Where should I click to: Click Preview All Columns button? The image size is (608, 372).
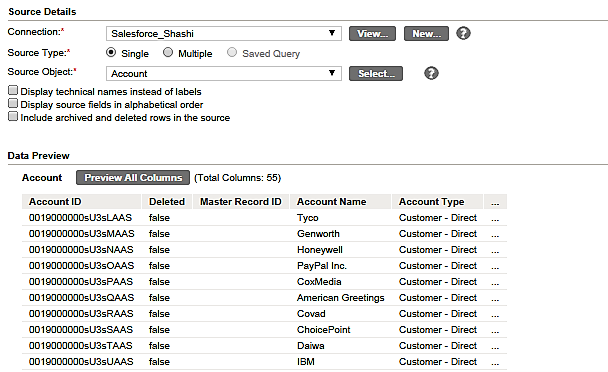pos(133,178)
